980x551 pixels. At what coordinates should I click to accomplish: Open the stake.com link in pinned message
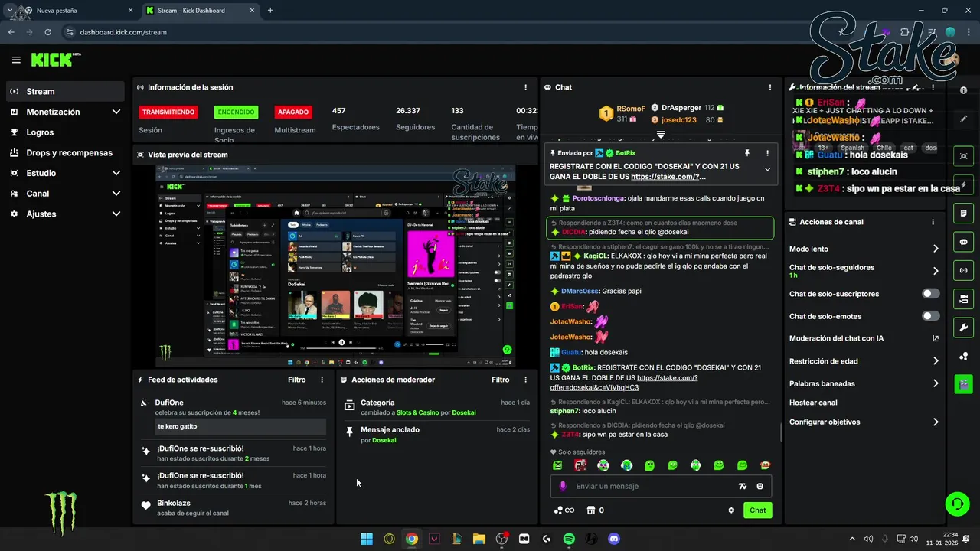(664, 177)
